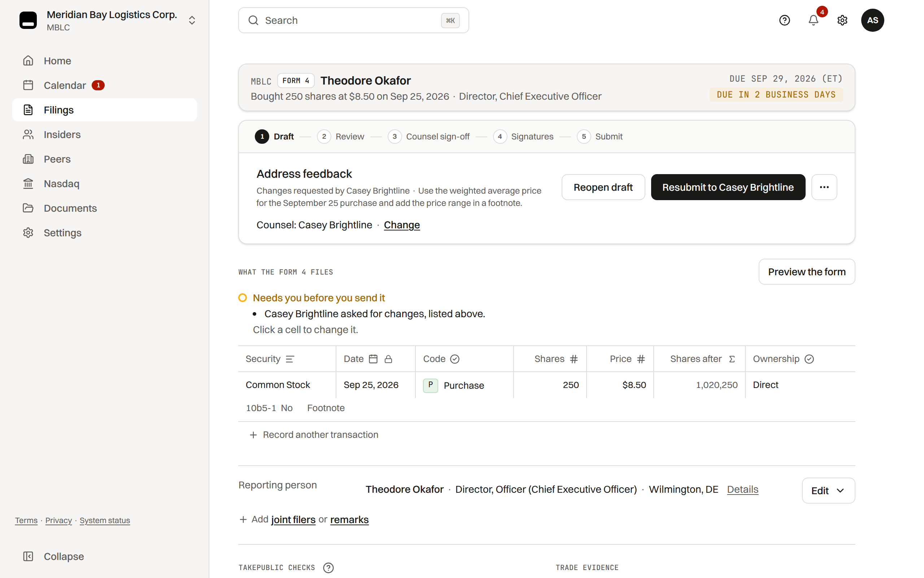Click Preview the form button
The image size is (924, 578).
coord(806,272)
